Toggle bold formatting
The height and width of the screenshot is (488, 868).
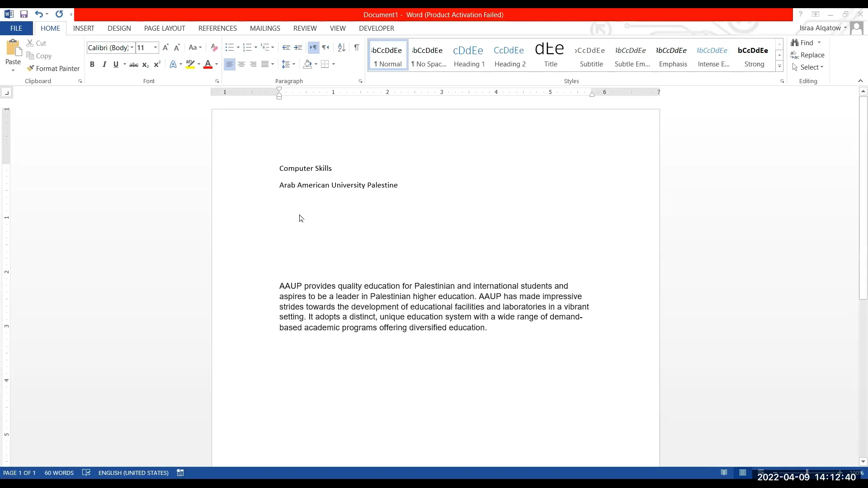(x=92, y=65)
